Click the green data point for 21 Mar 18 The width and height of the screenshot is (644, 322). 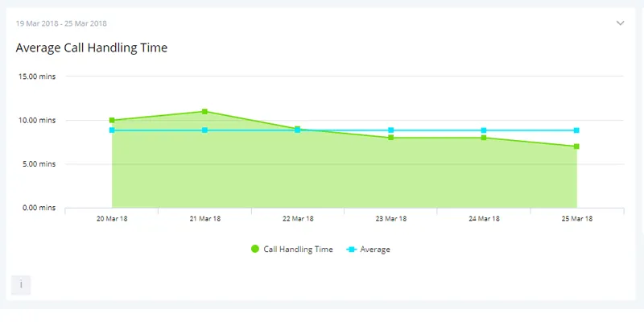[x=204, y=111]
